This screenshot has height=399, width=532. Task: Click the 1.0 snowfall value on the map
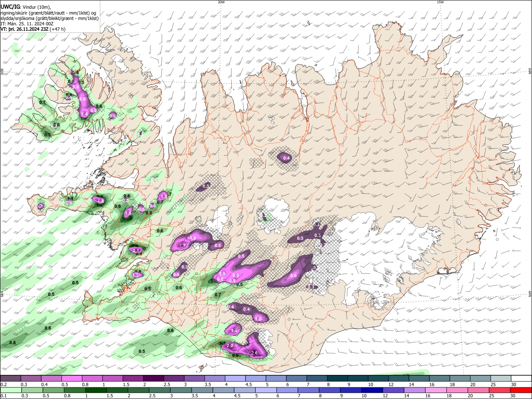pyautogui.click(x=258, y=319)
